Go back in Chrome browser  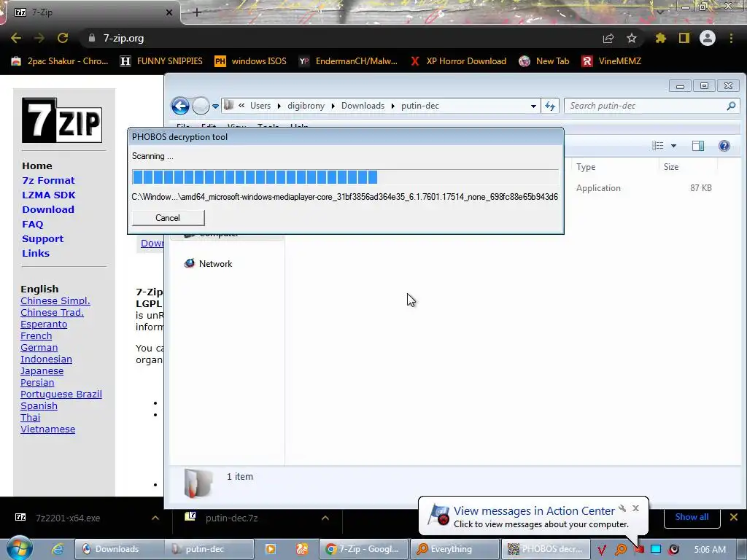point(16,38)
